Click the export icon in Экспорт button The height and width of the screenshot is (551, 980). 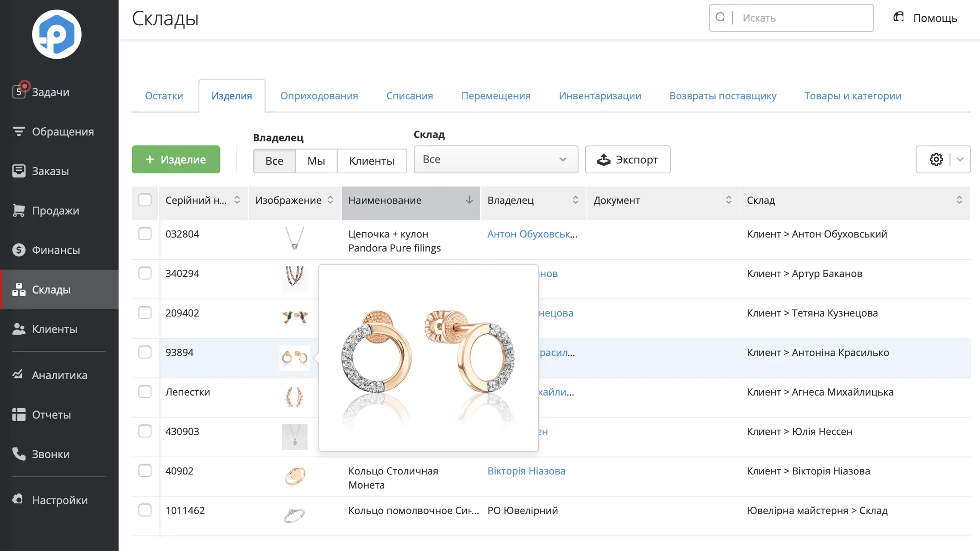[604, 160]
